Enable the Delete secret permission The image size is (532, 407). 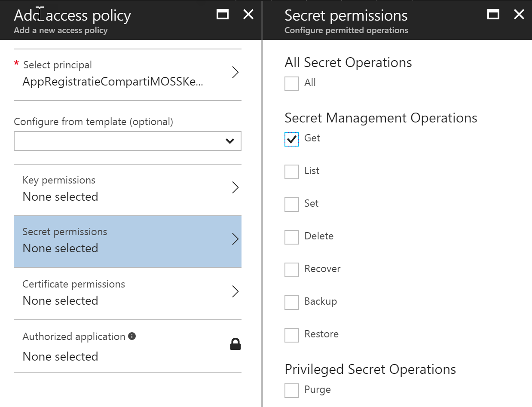pos(292,237)
